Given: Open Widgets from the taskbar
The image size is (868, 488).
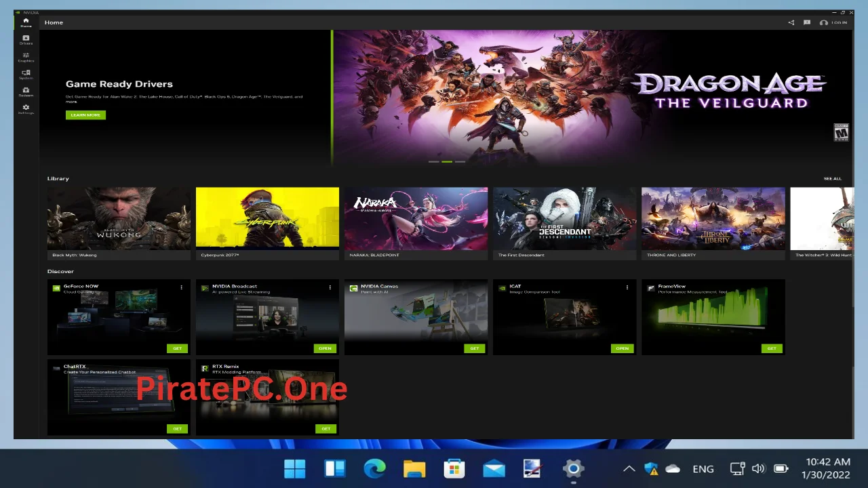Looking at the screenshot, I should coord(335,468).
